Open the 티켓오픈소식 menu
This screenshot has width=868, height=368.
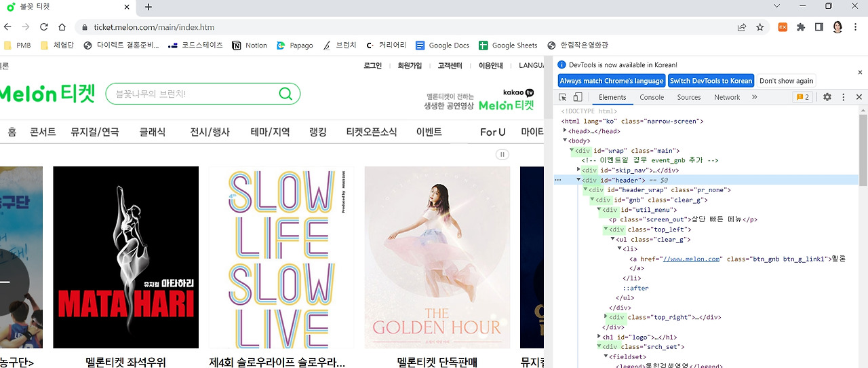point(372,132)
